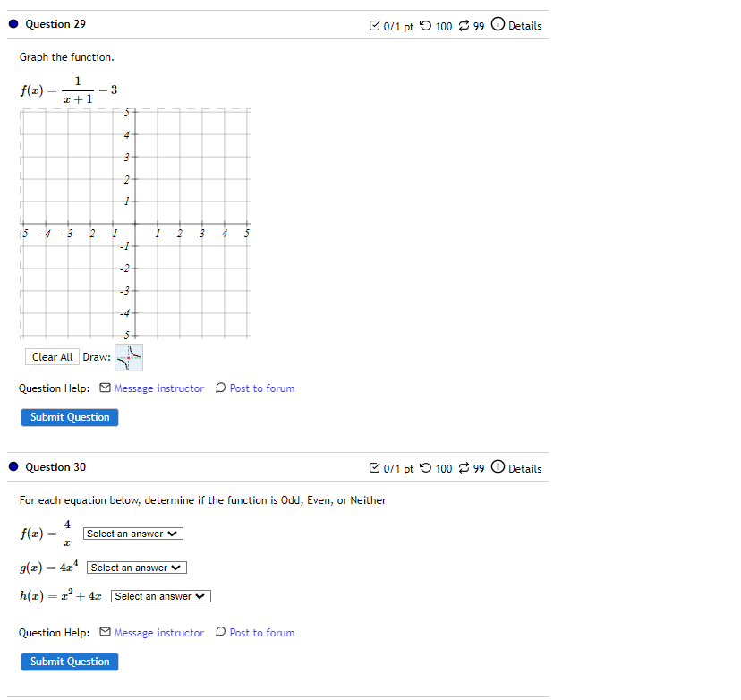Open Message instructor link in Question 30

coord(158,632)
